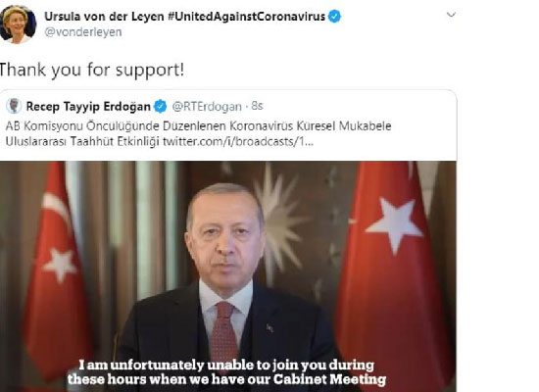Click the "Thank you for support!" tweet text
The image size is (539, 392).
(91, 70)
